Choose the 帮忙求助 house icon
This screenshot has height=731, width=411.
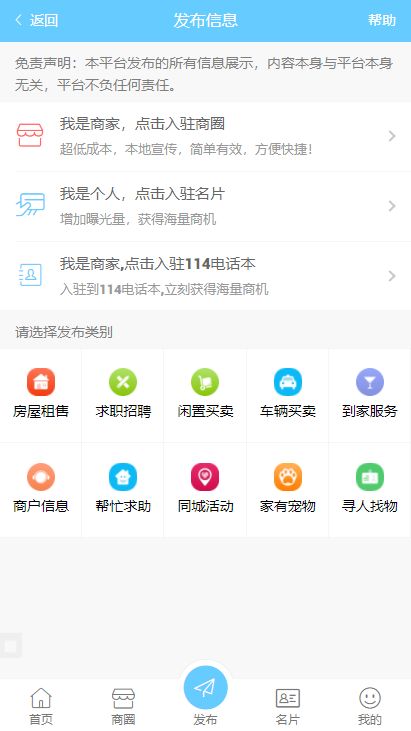click(x=123, y=477)
